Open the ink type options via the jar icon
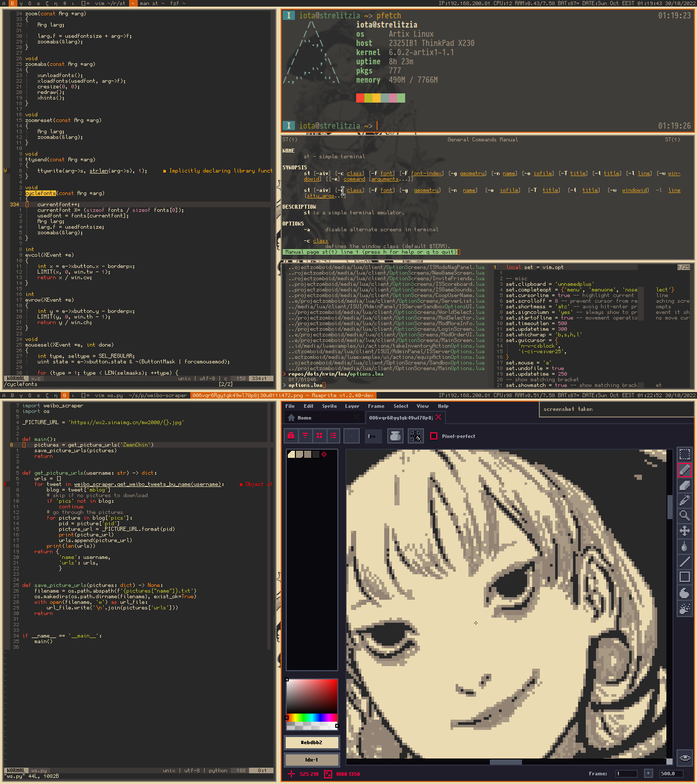Viewport: 697px width, 784px height. click(395, 435)
